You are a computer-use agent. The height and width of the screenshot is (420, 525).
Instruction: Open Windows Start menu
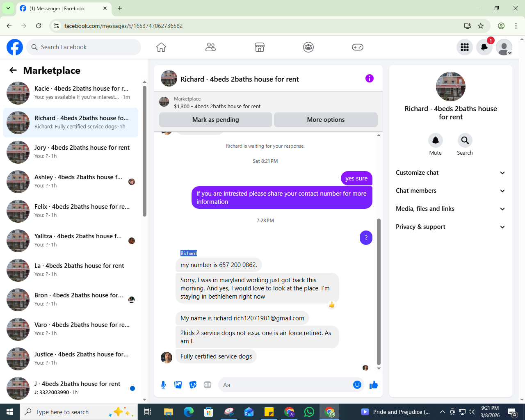[x=10, y=412]
